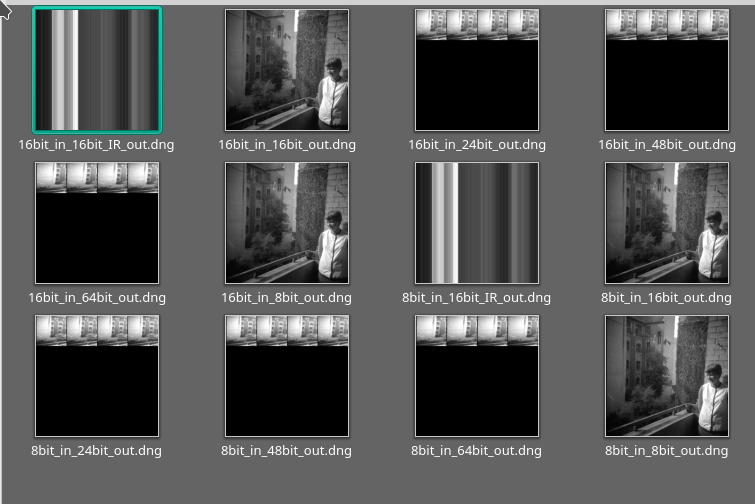Open the 16bit_in_16bit_out.dng thumbnail image

(x=287, y=70)
